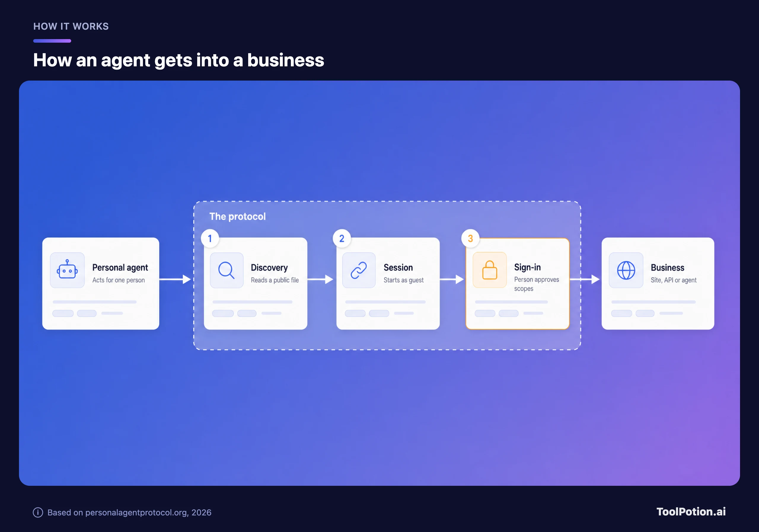The width and height of the screenshot is (759, 532).
Task: Select the 'Session' card title
Action: [398, 267]
